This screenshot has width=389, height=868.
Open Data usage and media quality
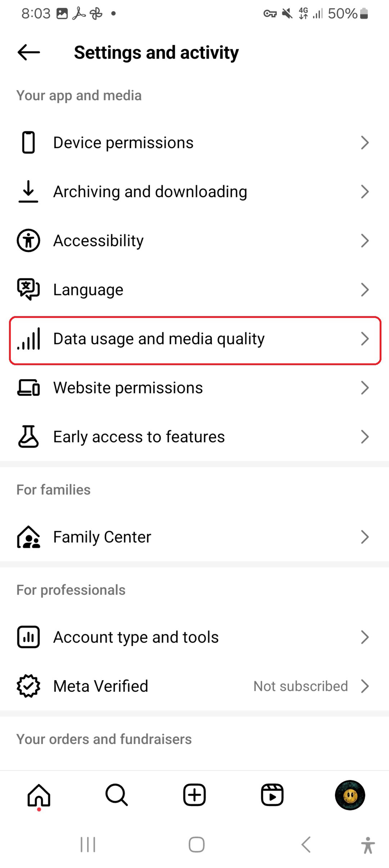point(195,340)
